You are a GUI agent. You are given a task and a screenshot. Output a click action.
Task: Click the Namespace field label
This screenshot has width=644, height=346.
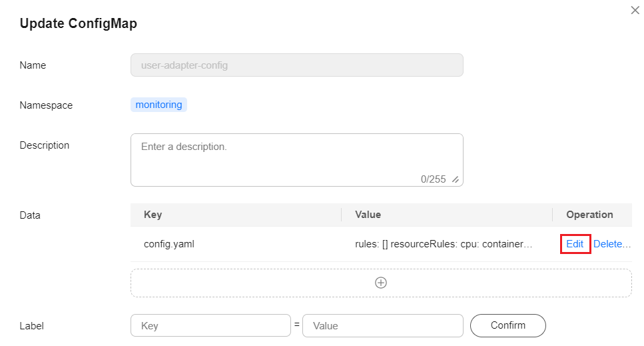click(x=46, y=105)
